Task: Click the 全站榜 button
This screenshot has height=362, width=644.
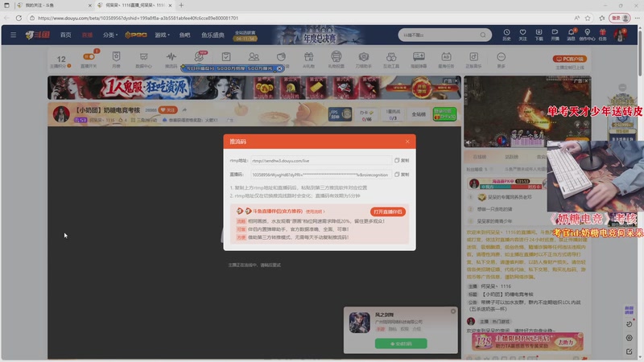Action: point(419,114)
